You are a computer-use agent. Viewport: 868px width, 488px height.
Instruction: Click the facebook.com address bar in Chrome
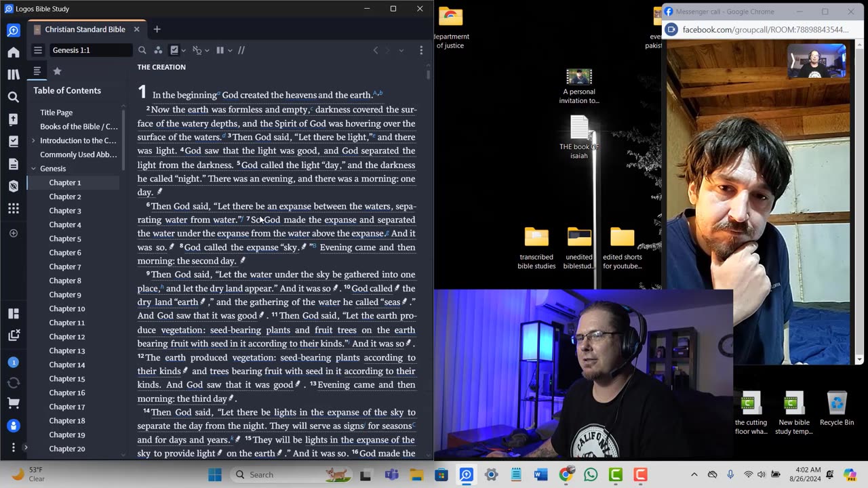point(766,30)
